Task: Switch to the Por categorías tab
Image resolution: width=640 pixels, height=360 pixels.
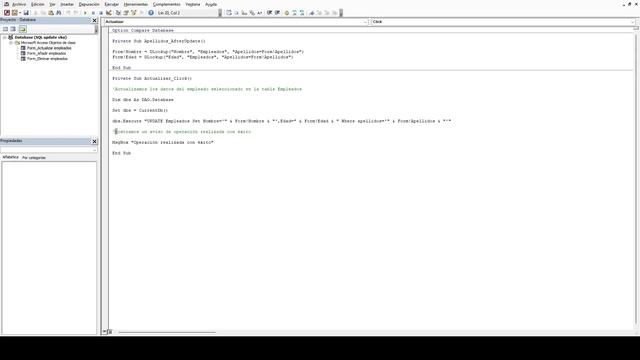Action: point(34,158)
